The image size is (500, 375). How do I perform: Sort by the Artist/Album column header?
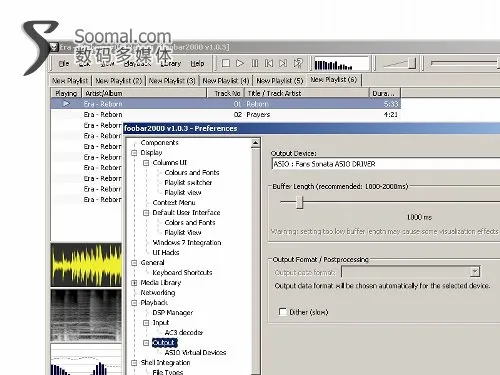click(144, 93)
